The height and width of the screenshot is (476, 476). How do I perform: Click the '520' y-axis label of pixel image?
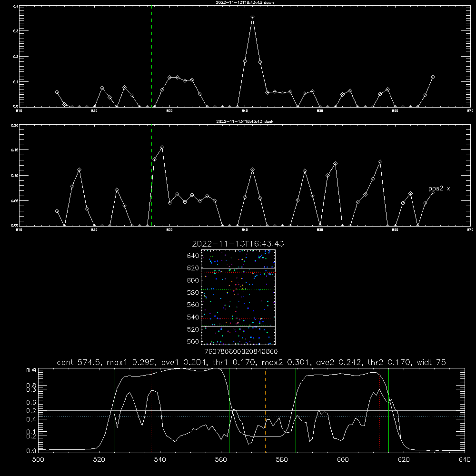(193, 329)
